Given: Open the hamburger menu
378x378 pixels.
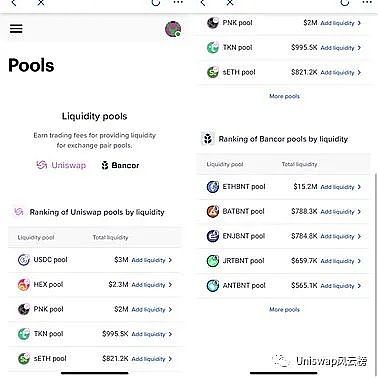Looking at the screenshot, I should [x=16, y=29].
